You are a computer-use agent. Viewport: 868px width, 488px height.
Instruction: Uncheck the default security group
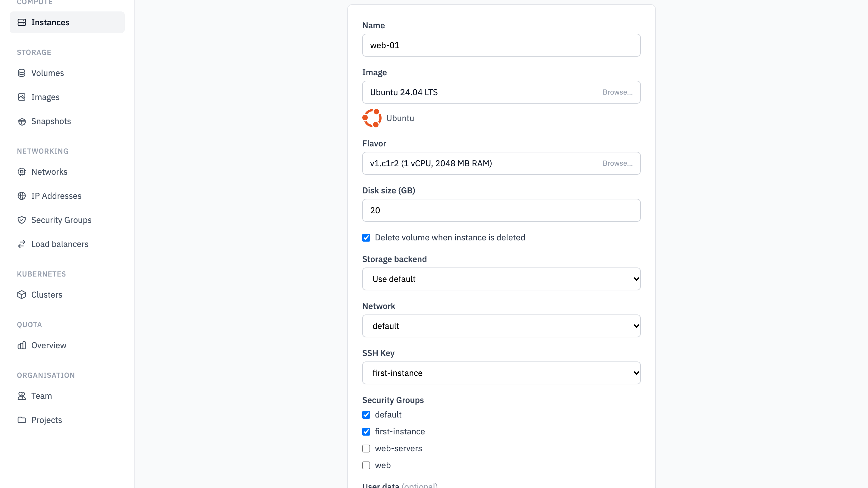(x=366, y=415)
